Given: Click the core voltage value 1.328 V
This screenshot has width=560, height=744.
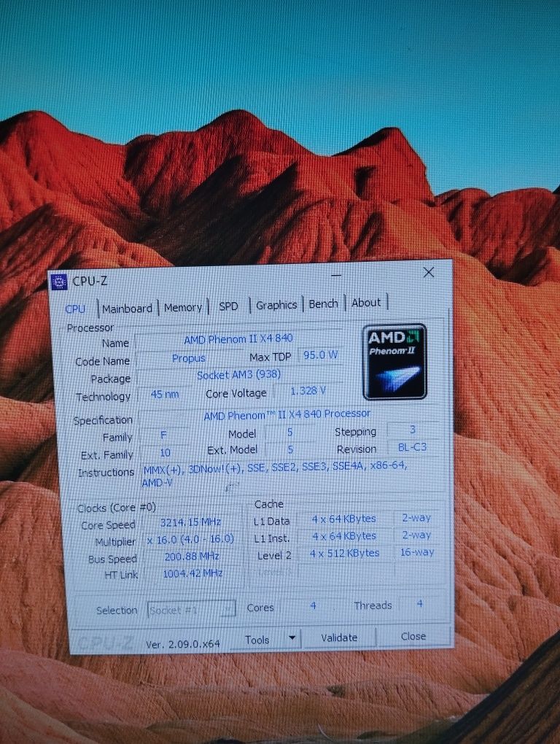Looking at the screenshot, I should 308,391.
